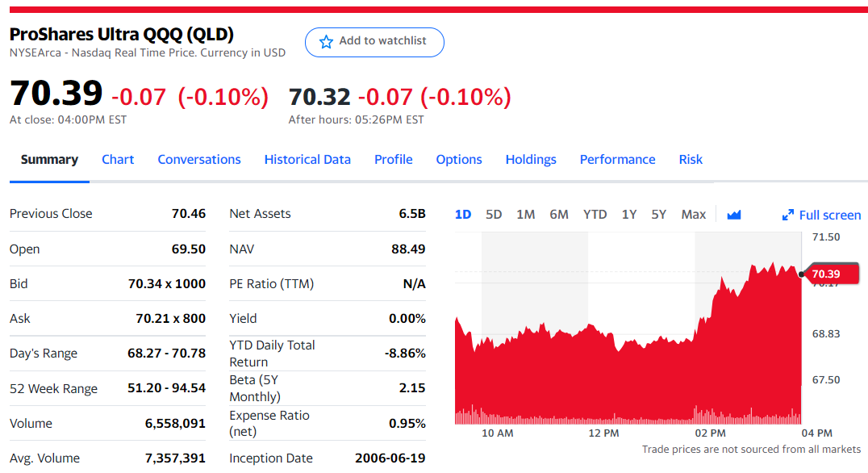
Task: Click the 12 PM time axis label
Action: [x=603, y=433]
